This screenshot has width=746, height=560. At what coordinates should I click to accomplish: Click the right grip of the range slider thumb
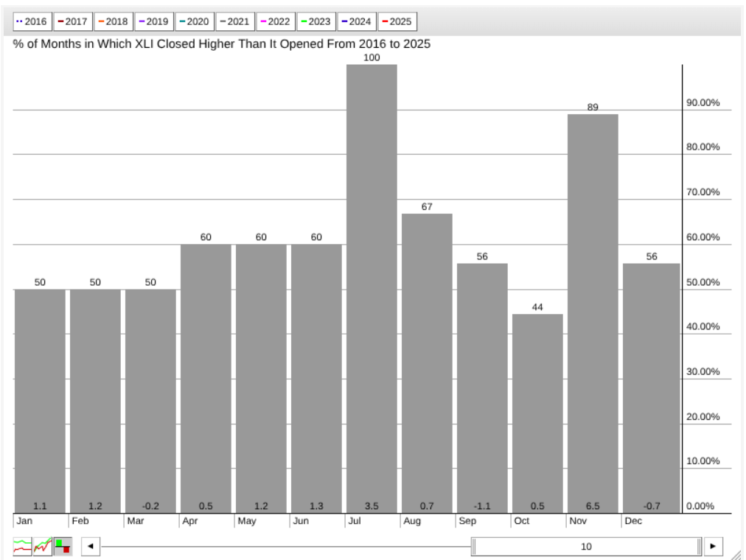[x=699, y=547]
